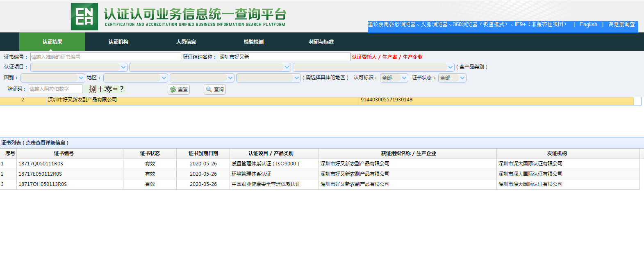This screenshot has height=261, width=644.
Task: Expand the third 认证项目 dropdown before 含产品类别
Action: pos(373,67)
